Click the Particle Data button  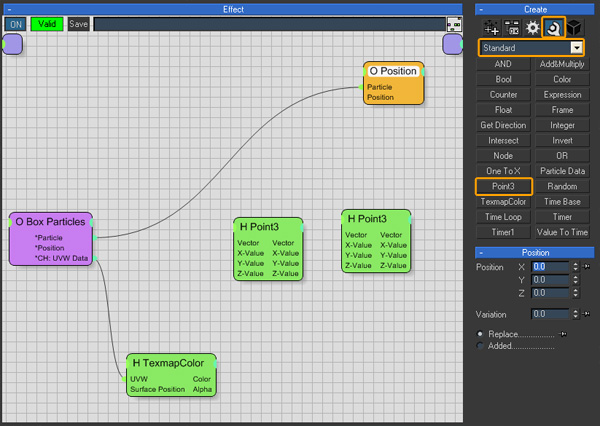[562, 171]
